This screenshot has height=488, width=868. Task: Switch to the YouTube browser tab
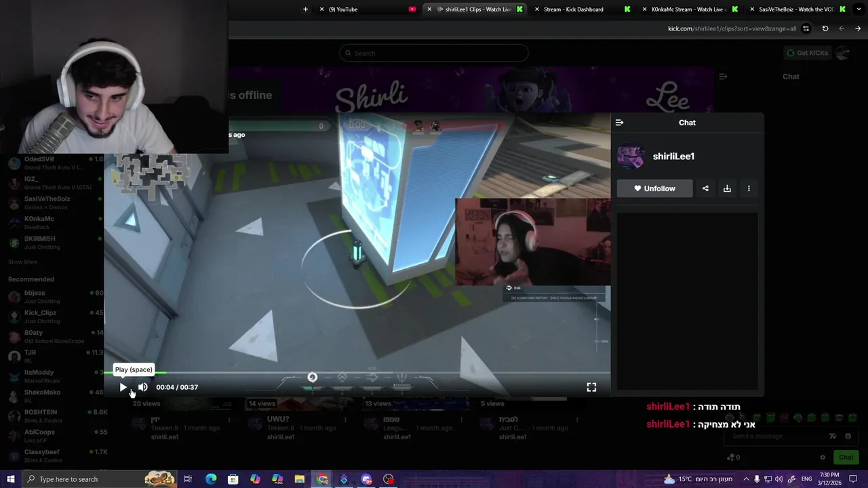pyautogui.click(x=366, y=9)
